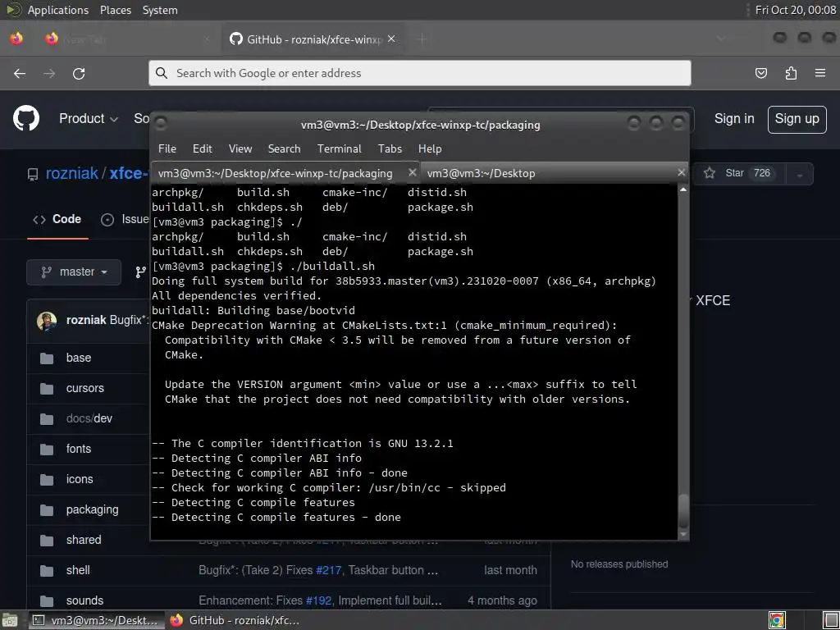Click the pinned Firefox tab icon
Image resolution: width=840 pixels, height=630 pixels.
16,39
